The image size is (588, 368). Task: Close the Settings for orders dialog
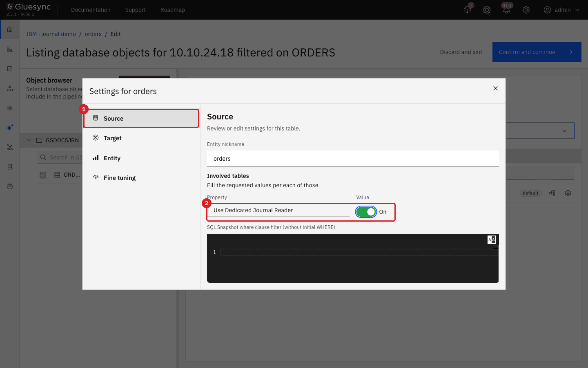[x=495, y=88]
